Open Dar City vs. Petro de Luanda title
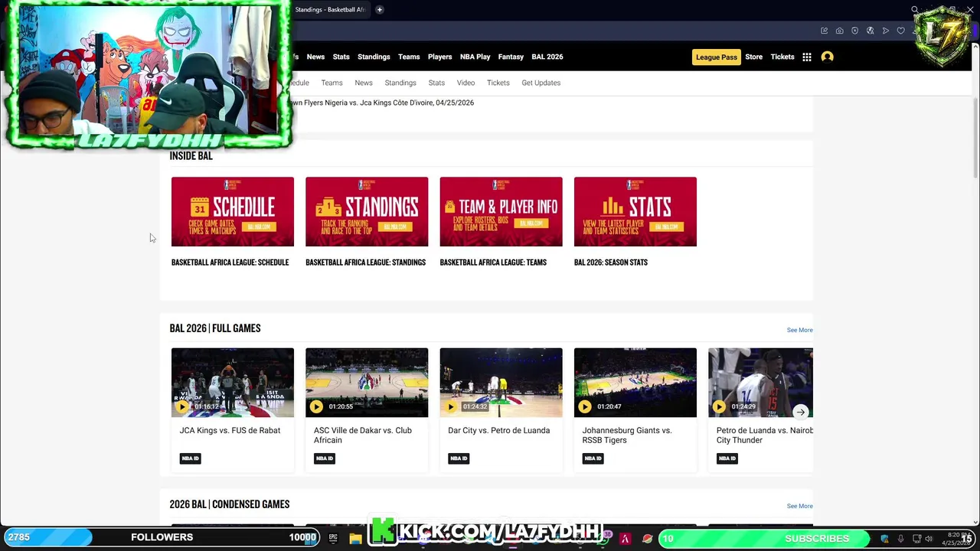The image size is (980, 551). pyautogui.click(x=498, y=430)
